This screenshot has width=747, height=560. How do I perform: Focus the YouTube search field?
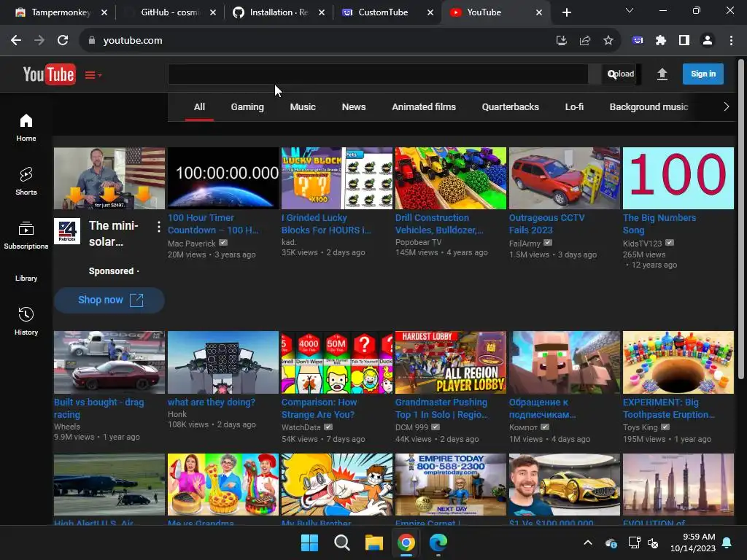378,74
